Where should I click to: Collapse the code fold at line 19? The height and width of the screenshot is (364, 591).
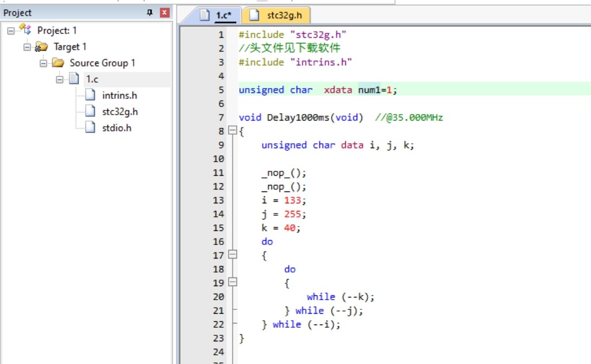coord(233,282)
